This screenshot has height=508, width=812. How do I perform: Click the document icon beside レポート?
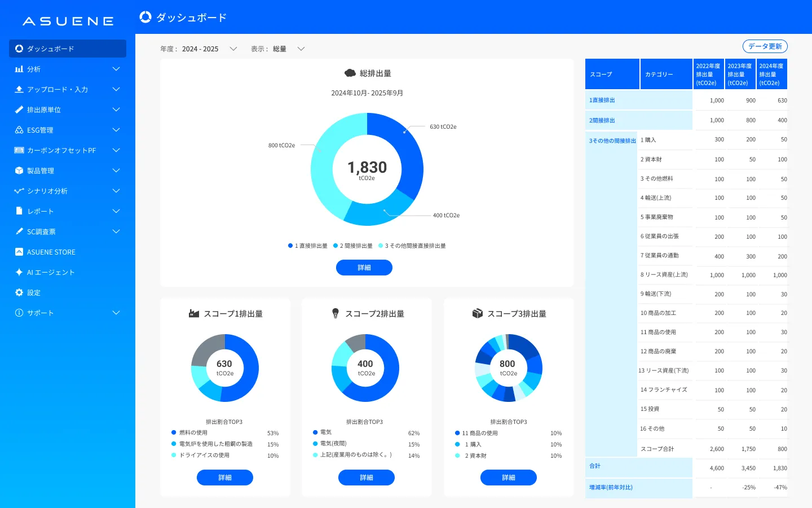(x=19, y=211)
